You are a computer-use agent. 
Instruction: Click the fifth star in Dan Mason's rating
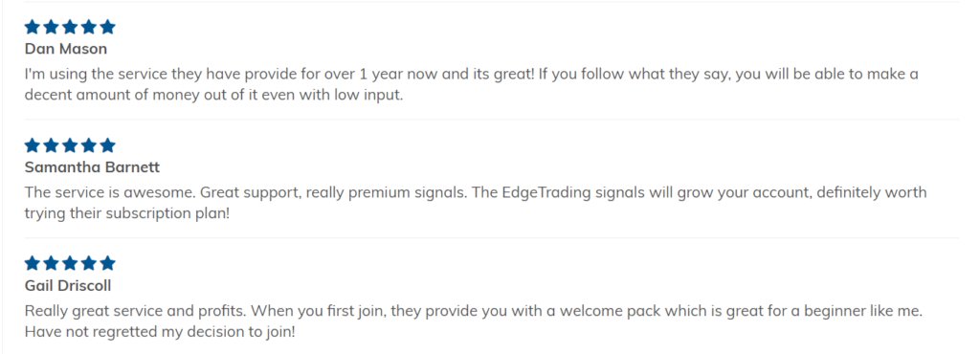[107, 27]
